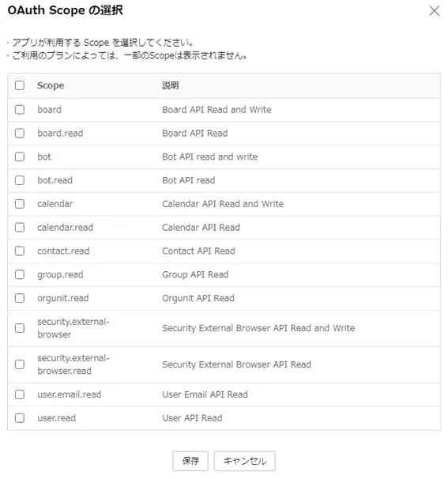Enable the user.read scope checkbox
Screen dimensions: 448x479
(20, 417)
